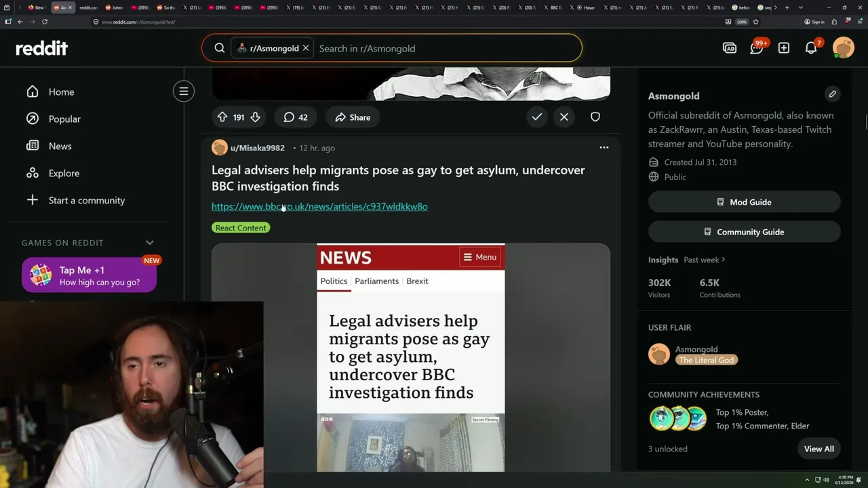Screen dimensions: 868x488
Task: Open chat messages icon with 99+ badge
Action: 757,47
